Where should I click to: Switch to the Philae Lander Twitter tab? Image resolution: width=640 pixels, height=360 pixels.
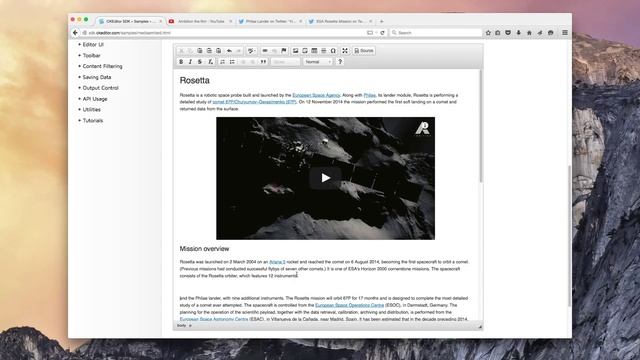270,21
